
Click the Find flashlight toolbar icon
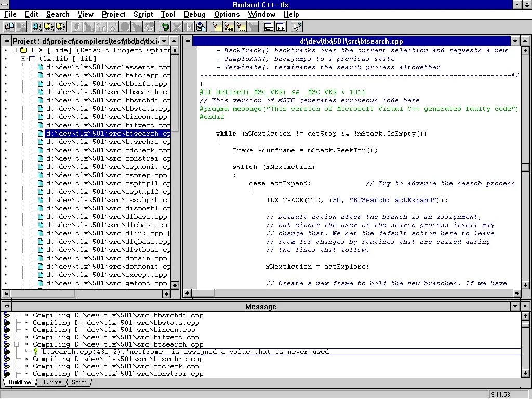(217, 27)
